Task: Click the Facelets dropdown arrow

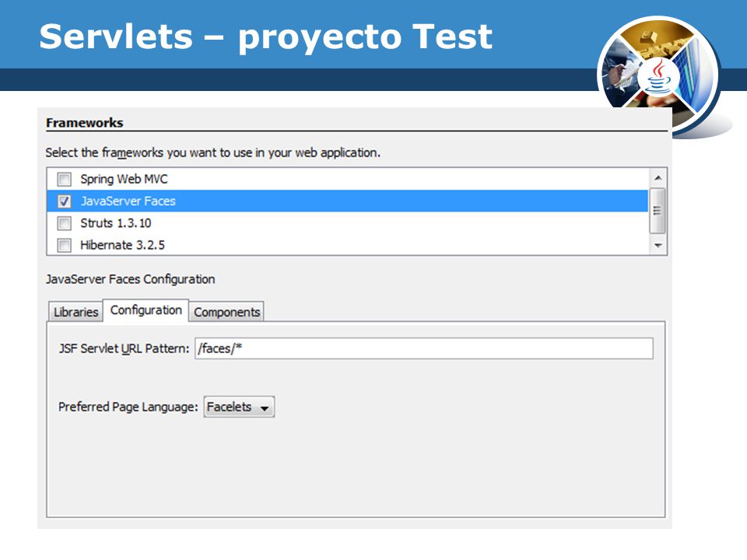Action: [265, 408]
